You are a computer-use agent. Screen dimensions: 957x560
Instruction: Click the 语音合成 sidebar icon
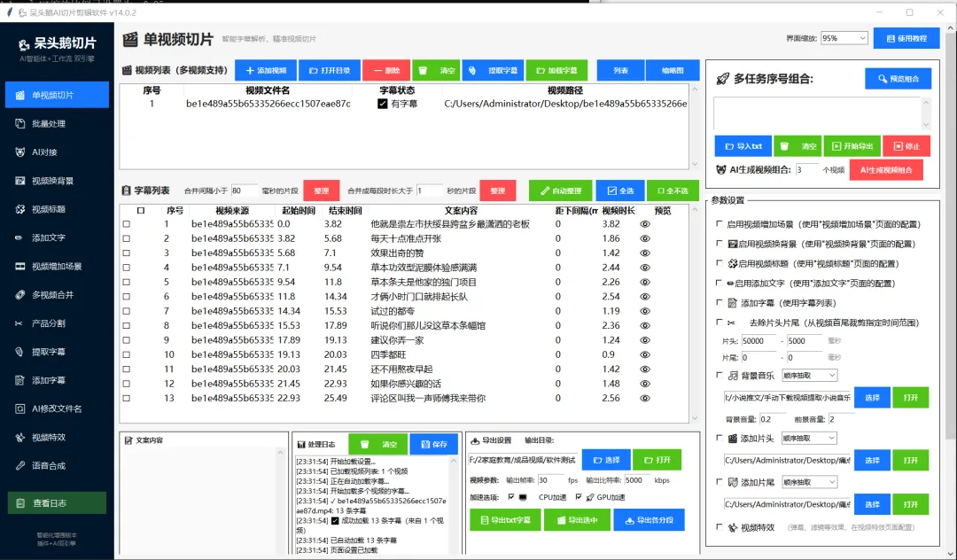coord(20,465)
